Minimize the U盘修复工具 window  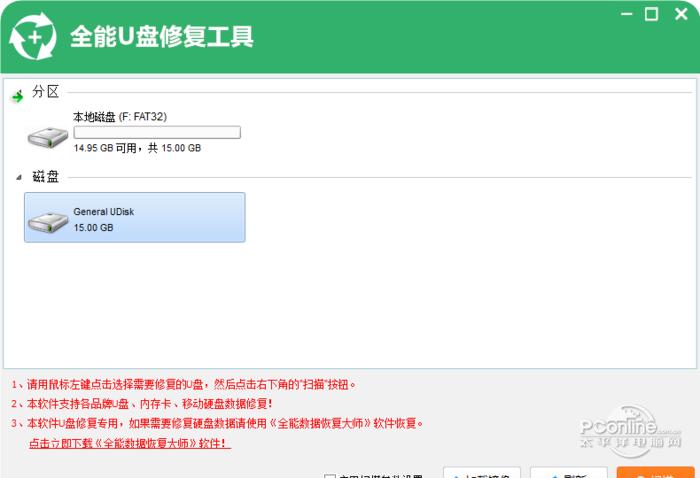tap(627, 14)
